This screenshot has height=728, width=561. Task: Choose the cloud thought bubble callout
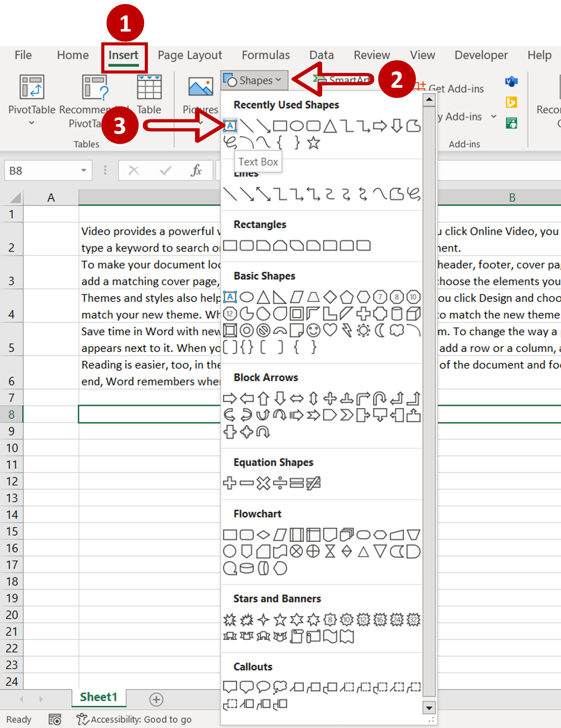tap(280, 687)
